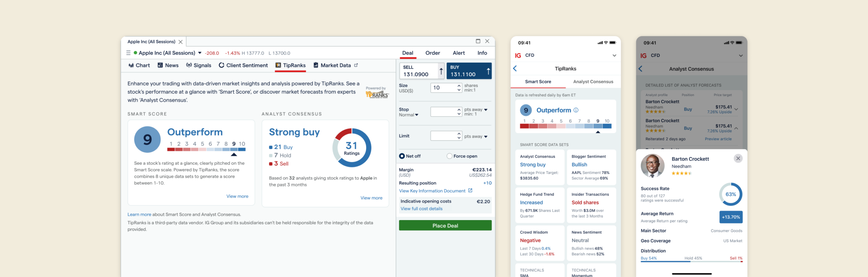Expand the CFD account chevron in TipRanks phone
Screen dimensions: 868x277
click(x=614, y=56)
